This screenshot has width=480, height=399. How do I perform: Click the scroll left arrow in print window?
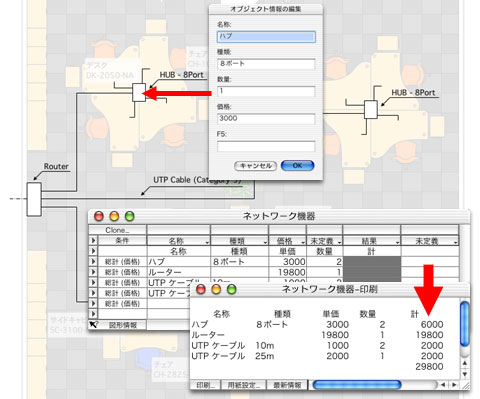click(443, 385)
